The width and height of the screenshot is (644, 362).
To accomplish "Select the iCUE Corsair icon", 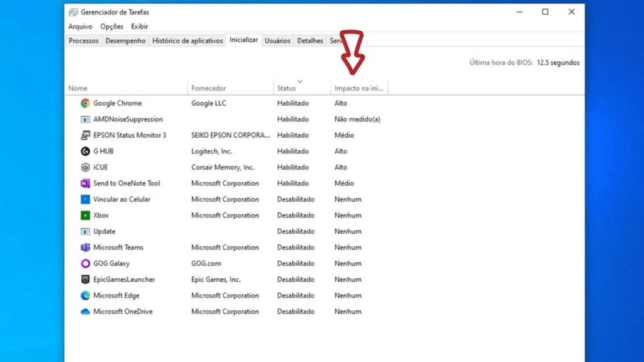I will tap(85, 167).
